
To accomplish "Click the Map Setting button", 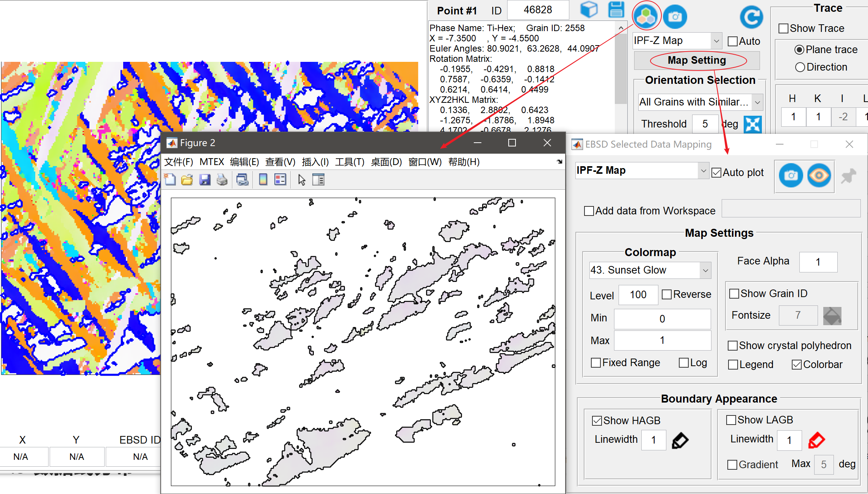I will tap(697, 60).
